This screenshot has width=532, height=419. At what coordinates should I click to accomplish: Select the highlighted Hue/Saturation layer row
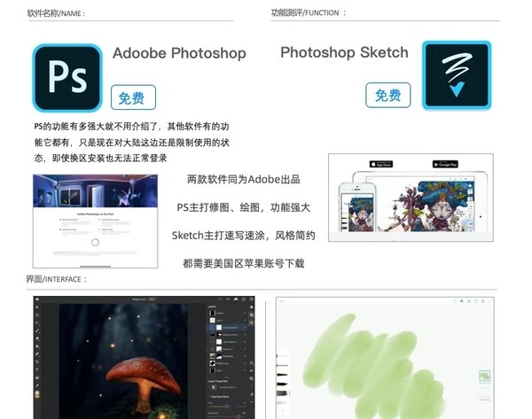(227, 328)
